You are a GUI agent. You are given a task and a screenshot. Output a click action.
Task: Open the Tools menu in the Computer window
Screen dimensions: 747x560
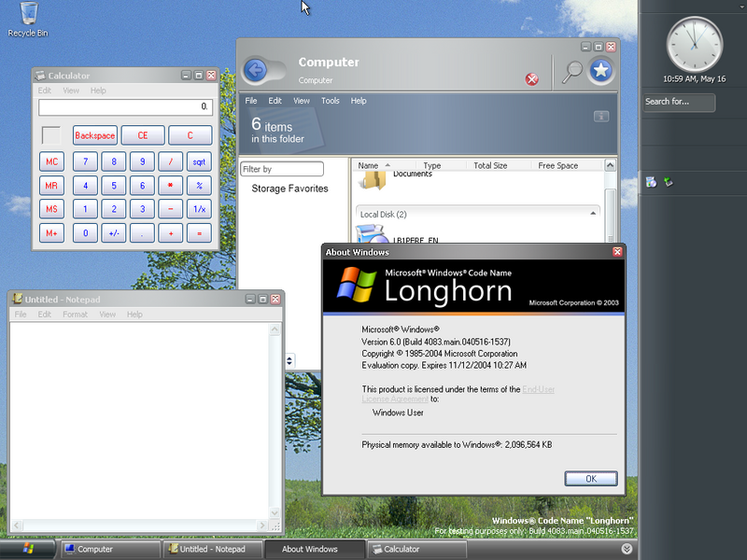pyautogui.click(x=331, y=101)
